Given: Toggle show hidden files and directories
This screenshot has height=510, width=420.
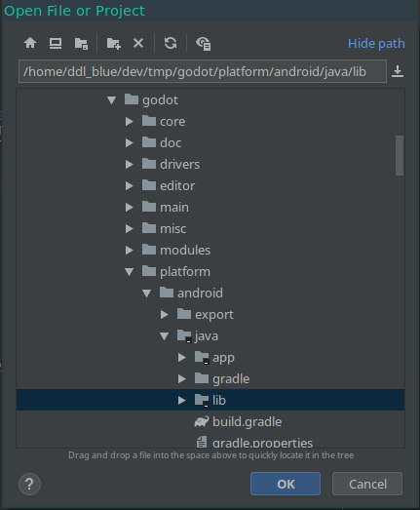Looking at the screenshot, I should point(204,44).
